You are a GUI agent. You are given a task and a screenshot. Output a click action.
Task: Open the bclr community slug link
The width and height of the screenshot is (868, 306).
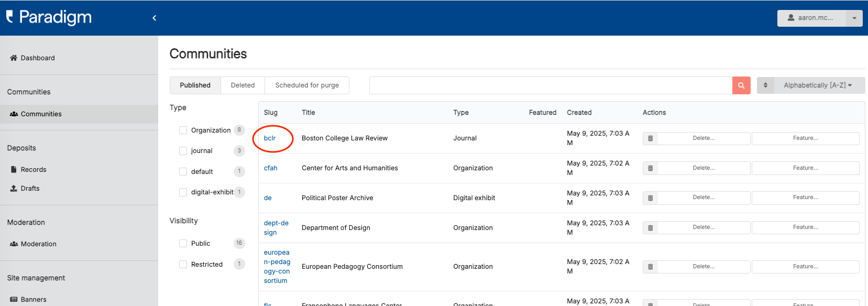[270, 138]
